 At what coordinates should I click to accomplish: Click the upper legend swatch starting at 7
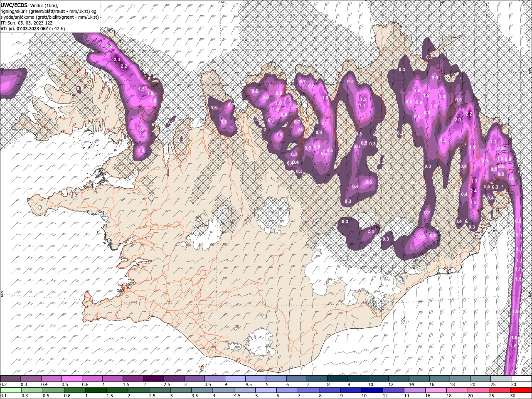click(x=317, y=379)
